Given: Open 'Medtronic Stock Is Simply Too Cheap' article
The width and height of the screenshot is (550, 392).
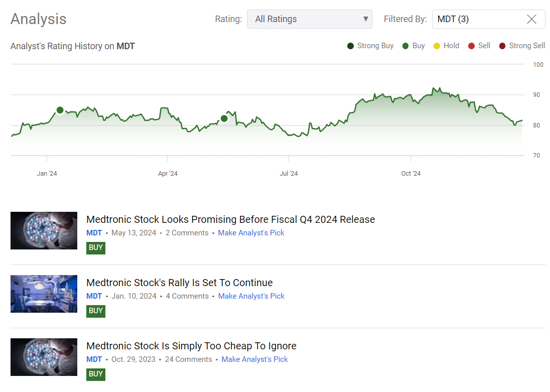Looking at the screenshot, I should [191, 346].
